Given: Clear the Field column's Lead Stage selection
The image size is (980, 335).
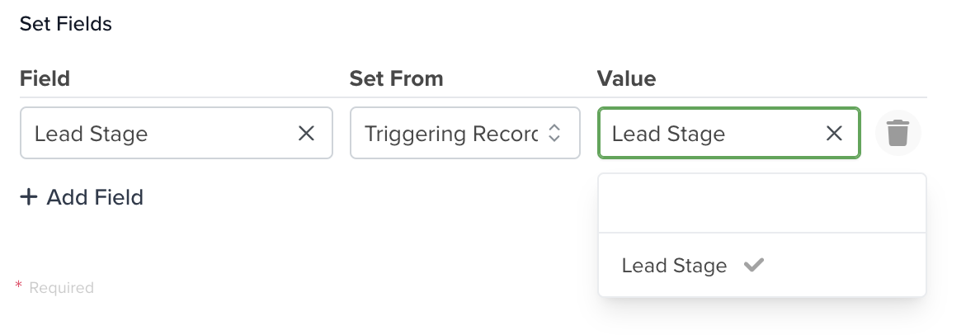Looking at the screenshot, I should (305, 133).
